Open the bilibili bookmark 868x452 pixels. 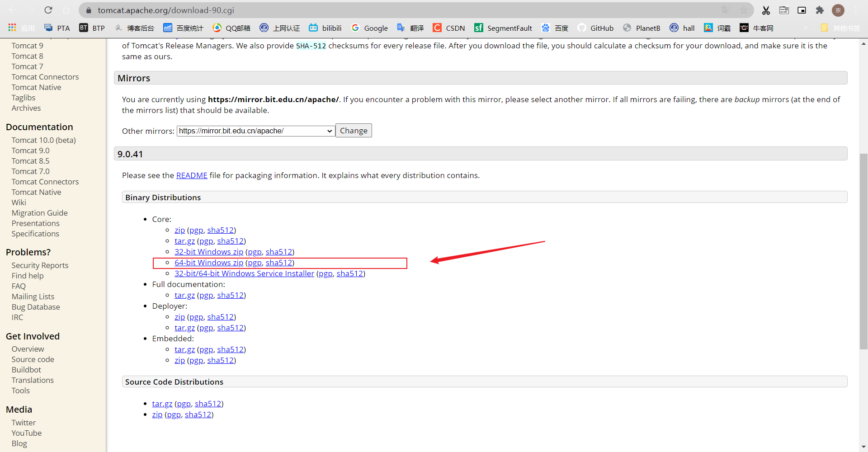point(325,28)
